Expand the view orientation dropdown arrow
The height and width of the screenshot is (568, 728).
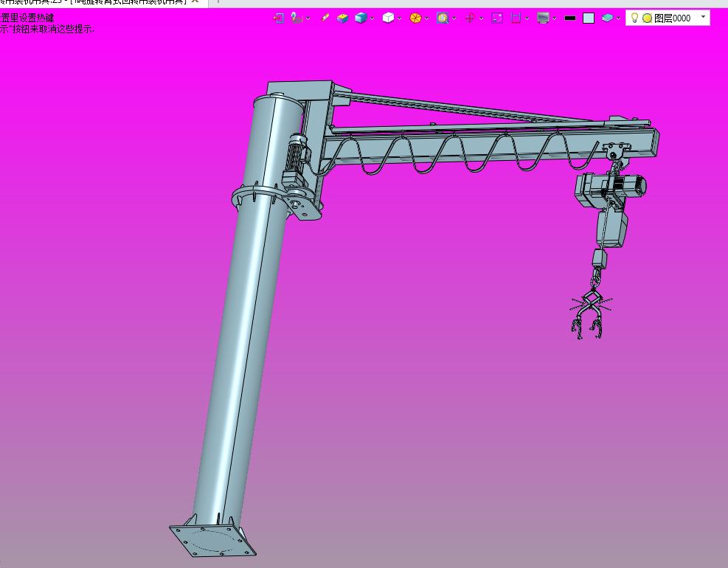click(399, 18)
